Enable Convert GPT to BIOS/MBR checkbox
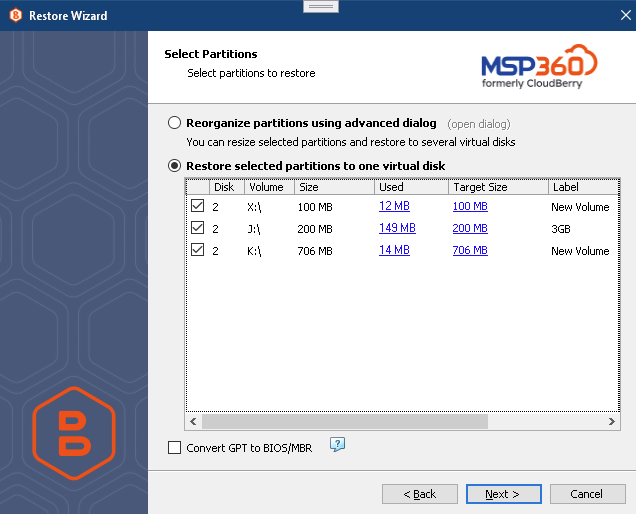This screenshot has width=636, height=514. pyautogui.click(x=175, y=448)
